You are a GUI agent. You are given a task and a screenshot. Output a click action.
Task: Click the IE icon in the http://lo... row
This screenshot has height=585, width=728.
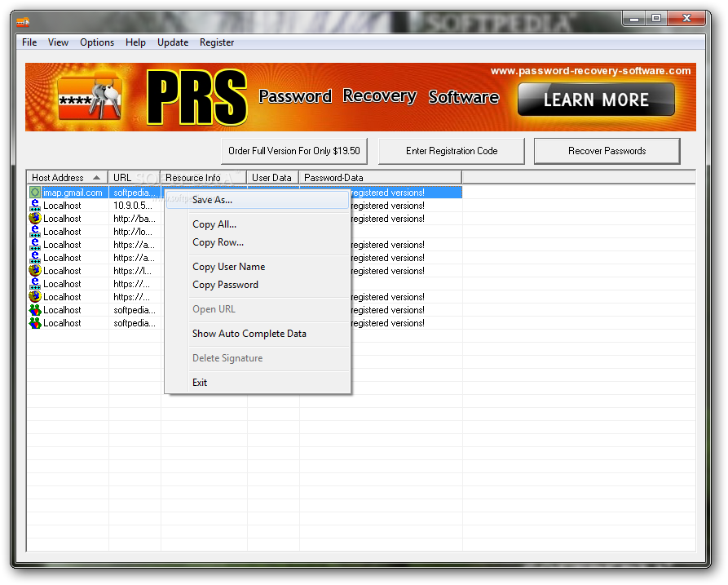coord(35,232)
